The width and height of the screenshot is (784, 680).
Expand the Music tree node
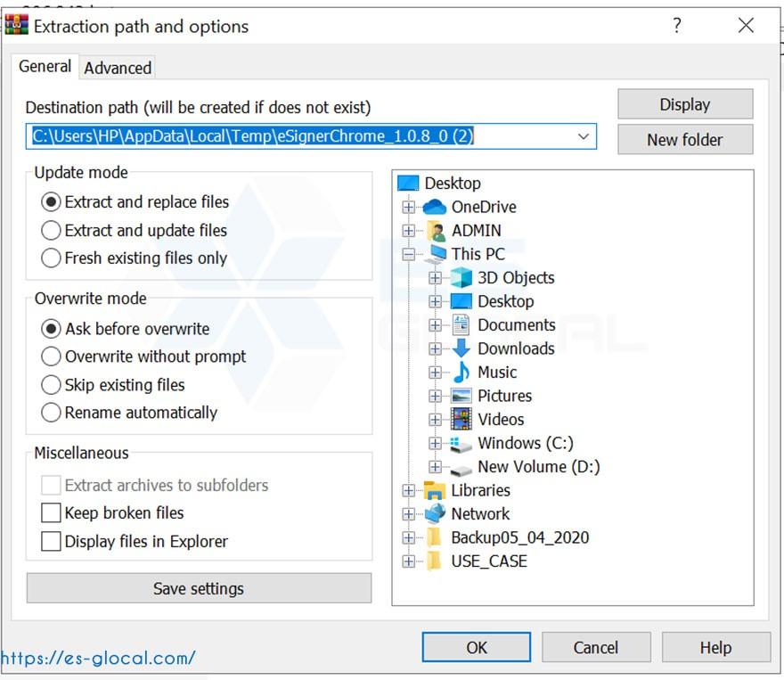tap(435, 373)
